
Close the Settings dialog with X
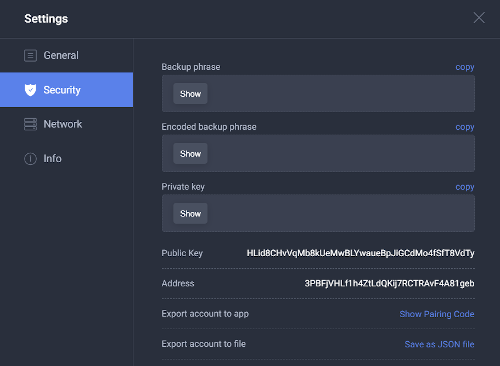click(x=479, y=18)
